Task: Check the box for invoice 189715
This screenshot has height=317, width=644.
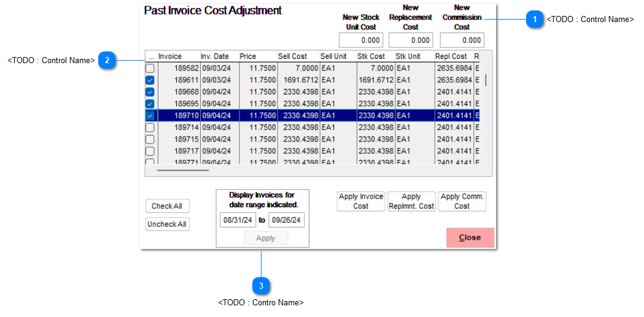Action: (150, 139)
